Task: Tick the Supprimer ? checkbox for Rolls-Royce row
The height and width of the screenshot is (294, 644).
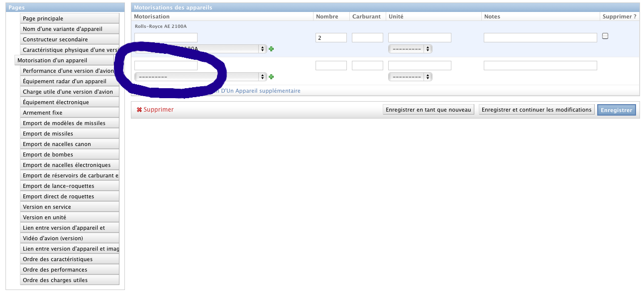Action: click(x=605, y=36)
